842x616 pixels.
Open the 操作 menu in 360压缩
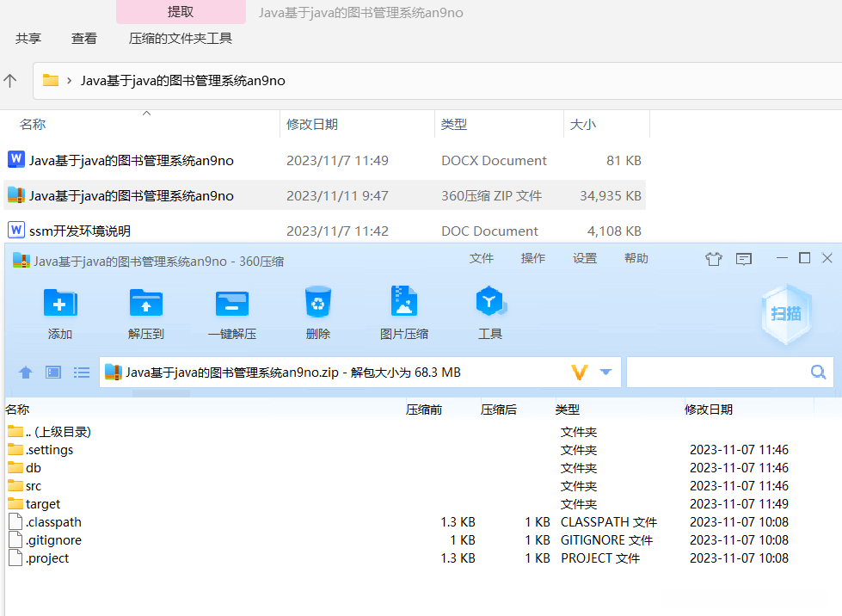coord(532,258)
